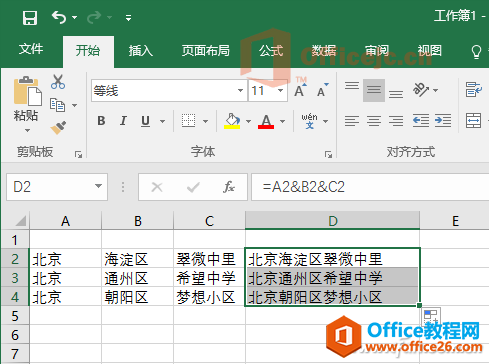Toggle Middle Align for the cell
This screenshot has width=489, height=364.
coord(374,90)
